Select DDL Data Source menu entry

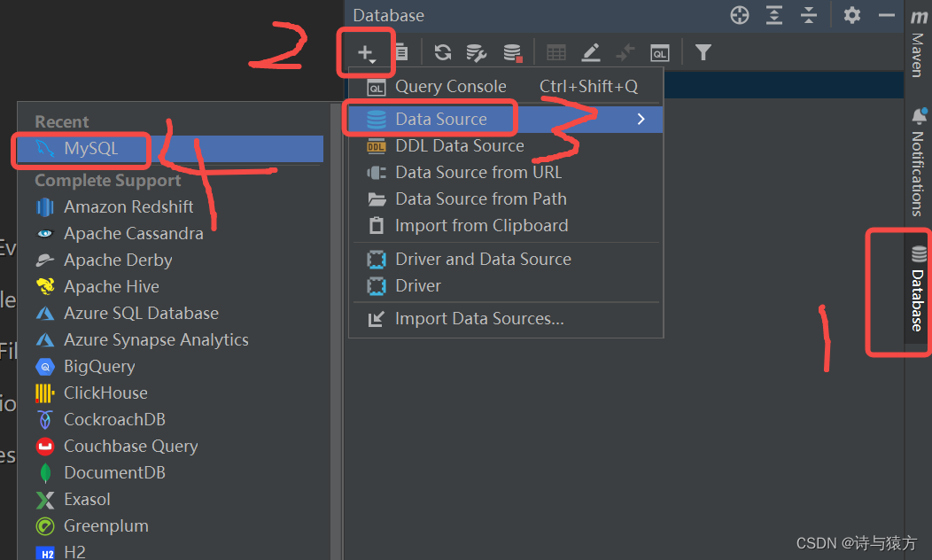tap(505, 146)
